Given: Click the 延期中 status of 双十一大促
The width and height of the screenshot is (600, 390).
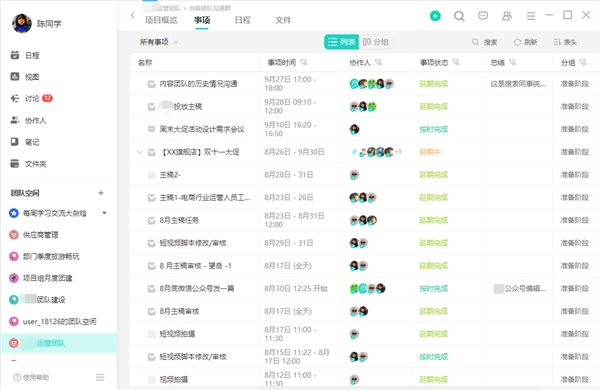Looking at the screenshot, I should point(430,152).
